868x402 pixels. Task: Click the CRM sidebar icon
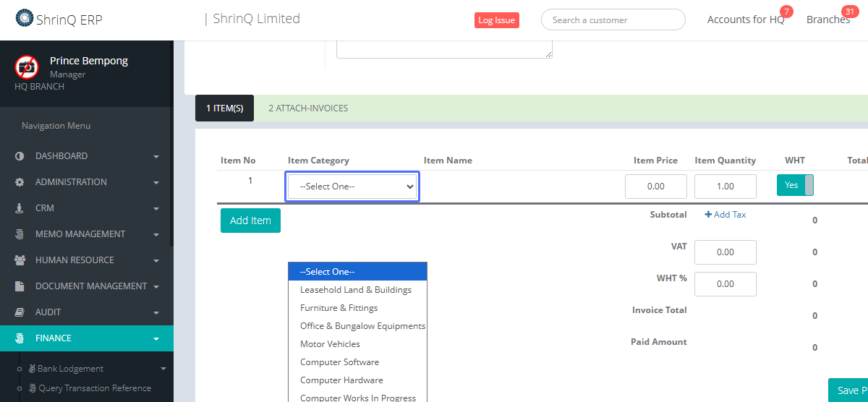click(x=20, y=208)
